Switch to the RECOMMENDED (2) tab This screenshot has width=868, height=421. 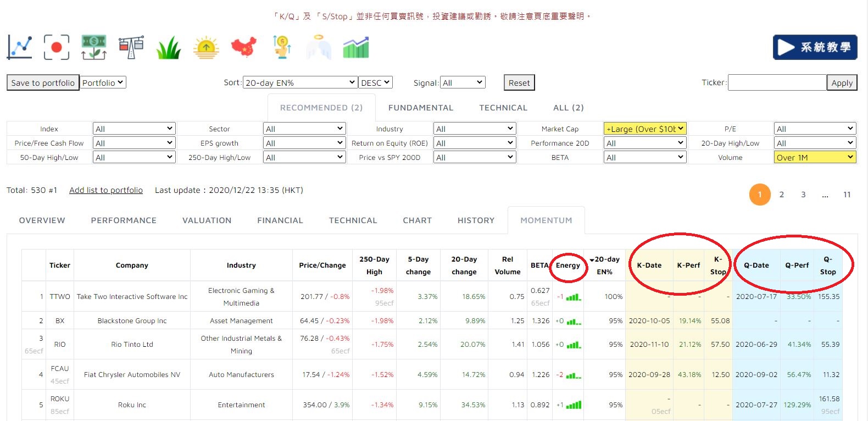tap(321, 108)
